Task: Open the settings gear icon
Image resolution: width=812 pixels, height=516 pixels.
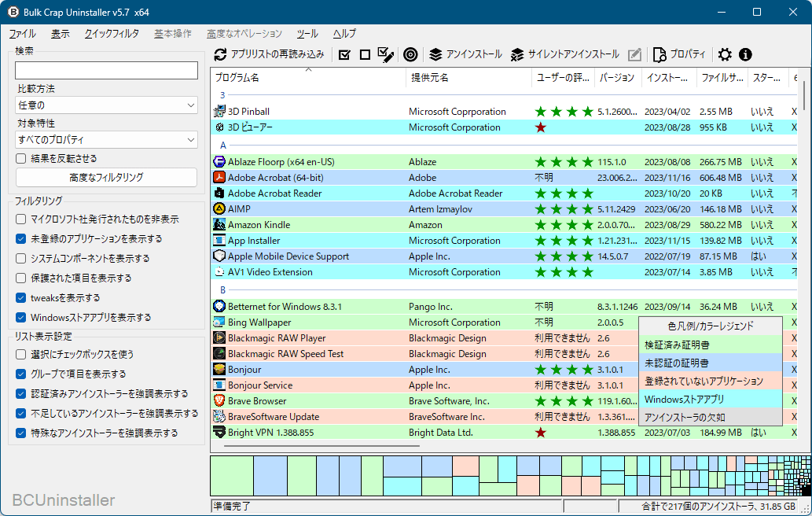Action: 724,54
